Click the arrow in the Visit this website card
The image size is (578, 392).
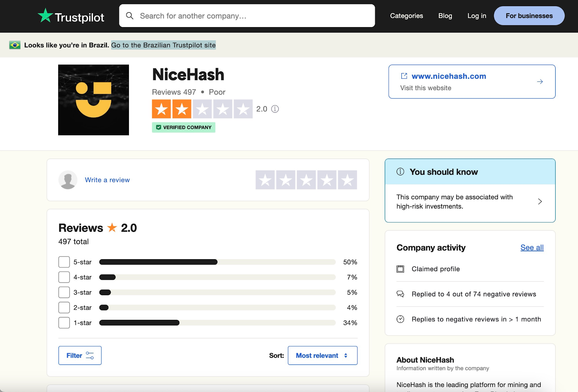coord(540,82)
